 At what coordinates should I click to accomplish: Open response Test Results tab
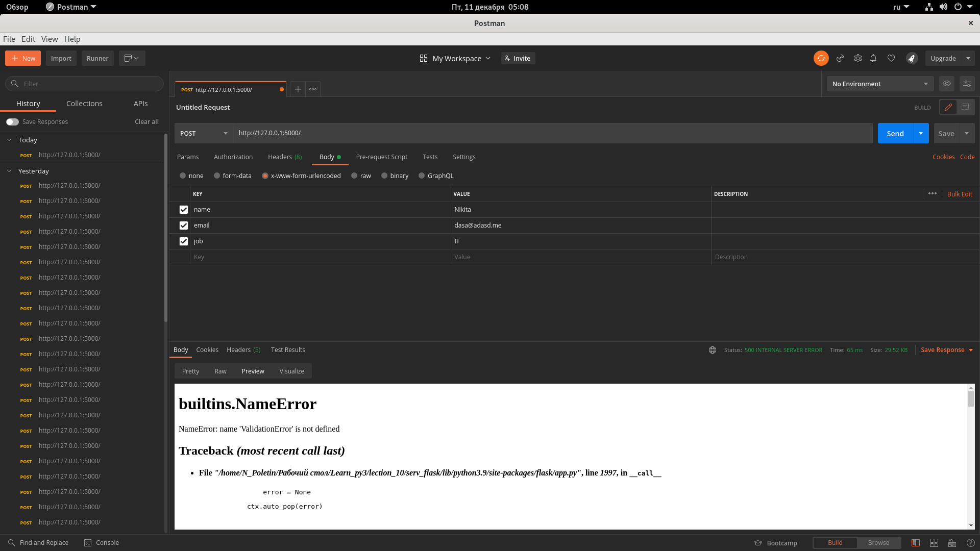pyautogui.click(x=288, y=350)
